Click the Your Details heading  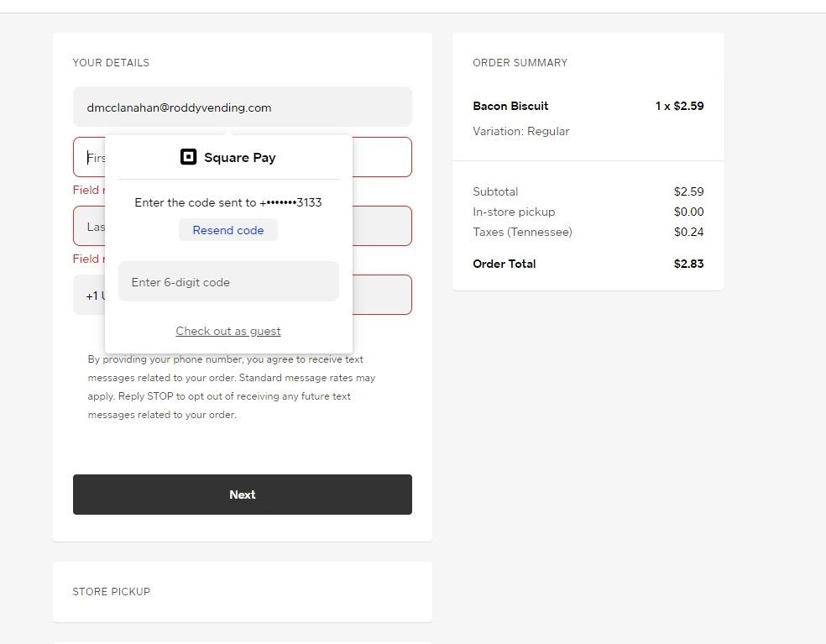(x=111, y=63)
